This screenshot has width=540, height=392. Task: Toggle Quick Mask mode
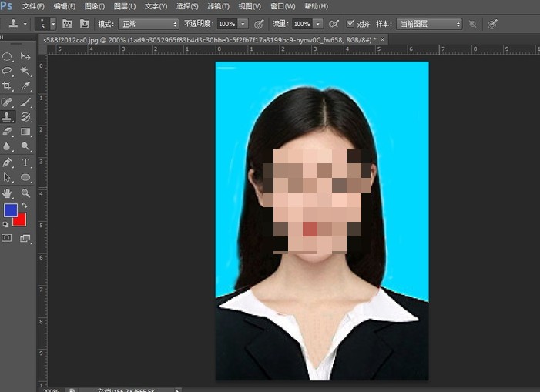click(x=8, y=239)
